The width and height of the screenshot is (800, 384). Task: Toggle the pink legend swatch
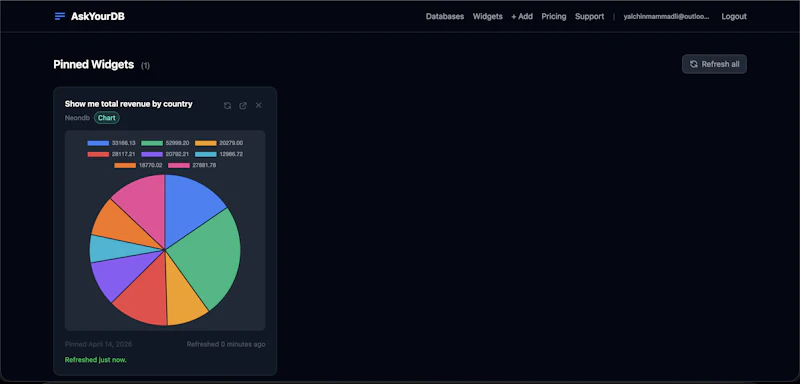click(179, 165)
